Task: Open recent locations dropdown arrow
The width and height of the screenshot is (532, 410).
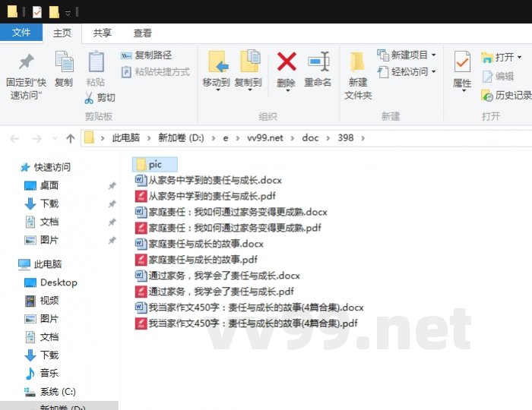Action: tap(55, 138)
